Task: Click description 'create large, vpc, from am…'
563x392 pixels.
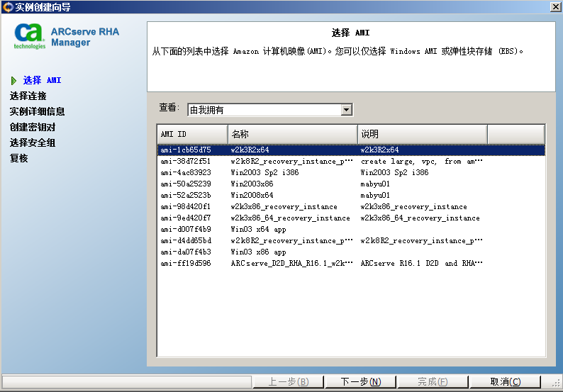Action: pyautogui.click(x=421, y=162)
